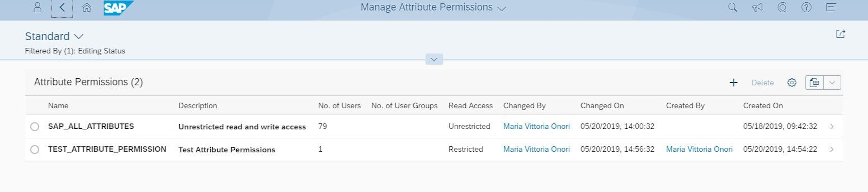868x192 pixels.
Task: Open Maria Vittoria Onori link in SAP_ALL_ATTRIBUTES row
Action: click(x=536, y=126)
